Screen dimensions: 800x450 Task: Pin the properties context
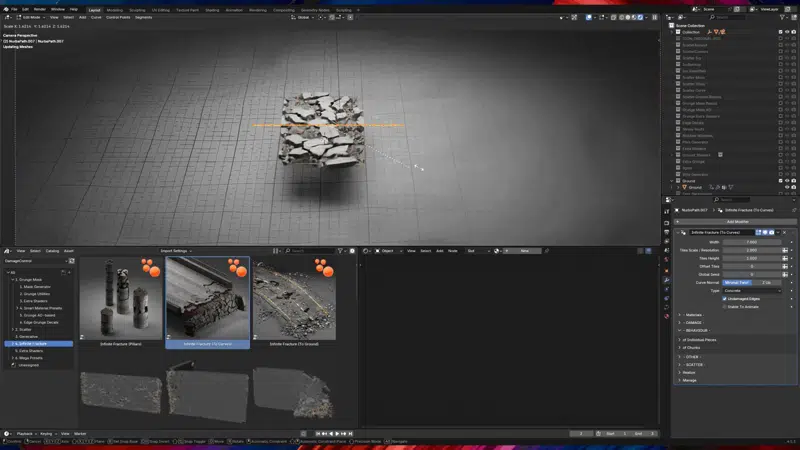794,210
